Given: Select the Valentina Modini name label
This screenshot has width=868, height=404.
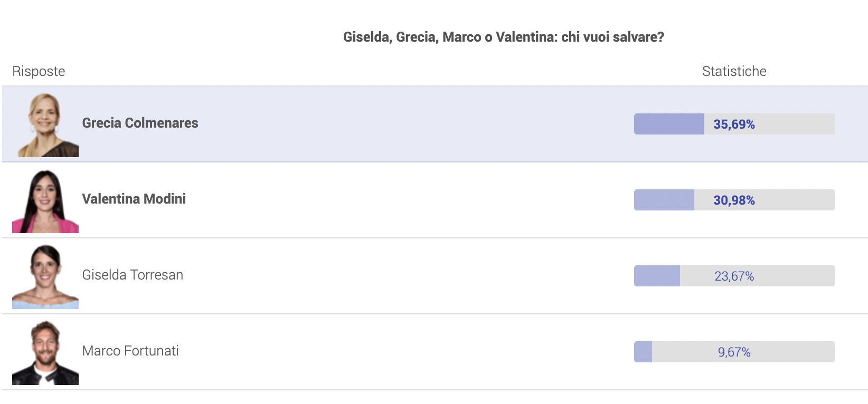Looking at the screenshot, I should 134,199.
